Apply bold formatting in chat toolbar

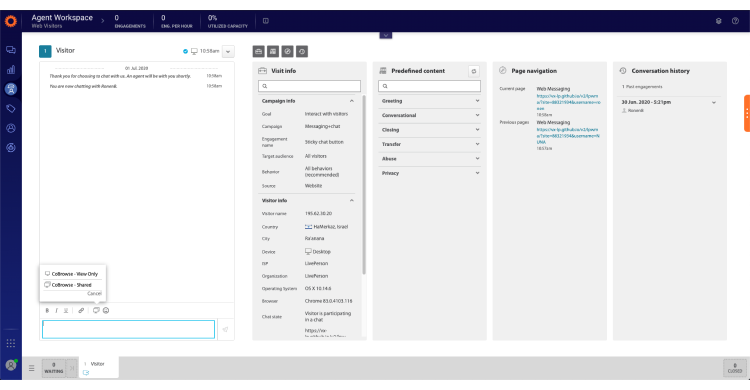coord(47,311)
